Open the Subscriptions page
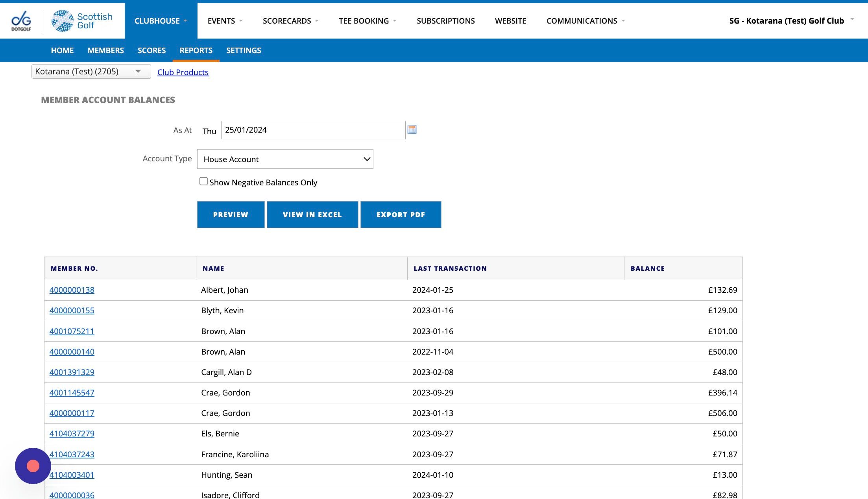The width and height of the screenshot is (868, 499). coord(445,21)
